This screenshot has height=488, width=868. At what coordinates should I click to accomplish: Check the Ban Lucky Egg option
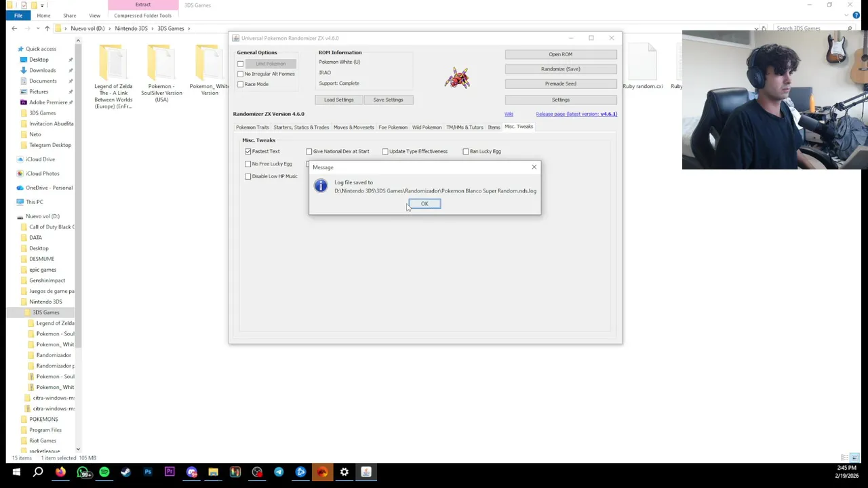pos(466,151)
